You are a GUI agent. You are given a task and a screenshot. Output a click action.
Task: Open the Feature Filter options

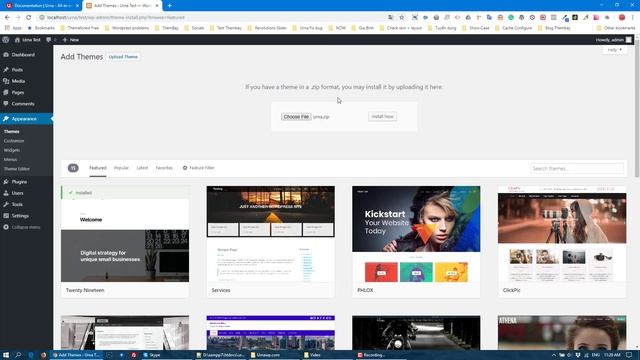tap(198, 168)
